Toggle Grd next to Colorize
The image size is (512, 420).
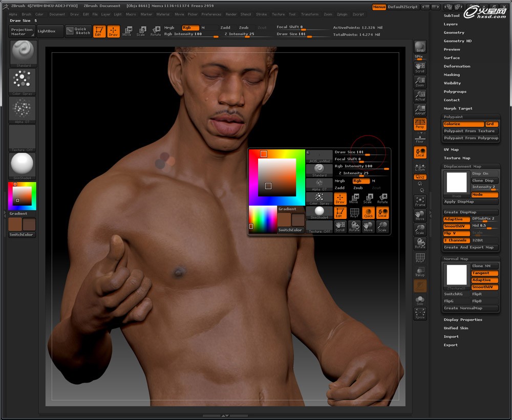pyautogui.click(x=492, y=124)
